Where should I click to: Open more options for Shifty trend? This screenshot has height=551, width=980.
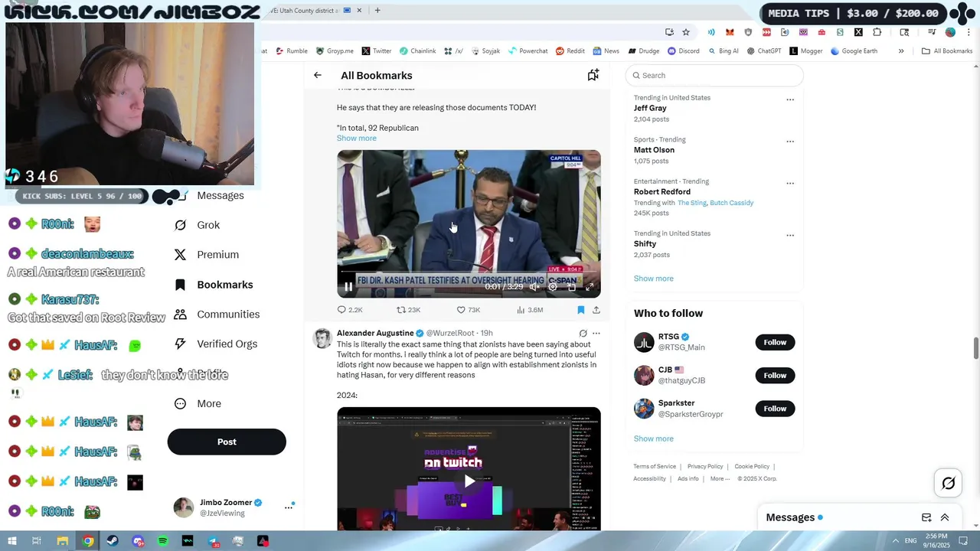(x=790, y=236)
